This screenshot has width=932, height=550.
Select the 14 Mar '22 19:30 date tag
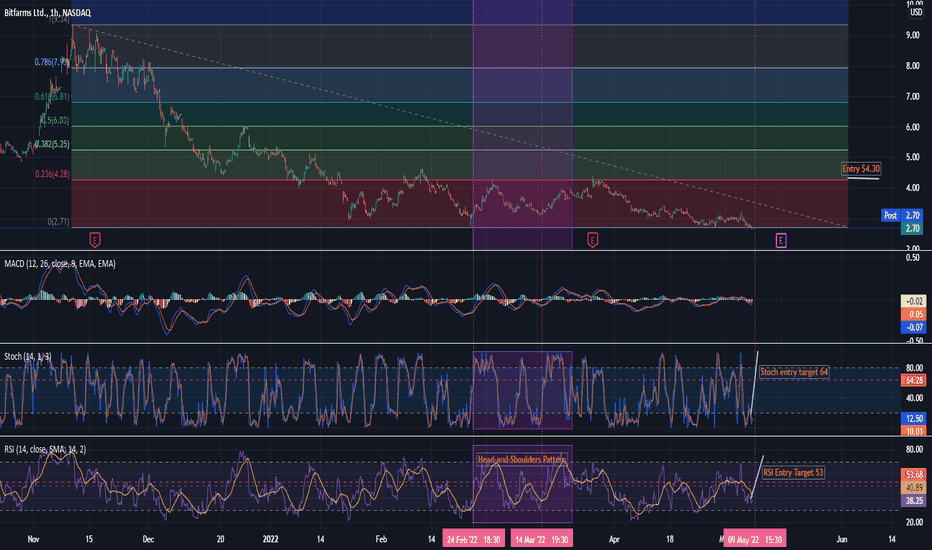tap(541, 540)
